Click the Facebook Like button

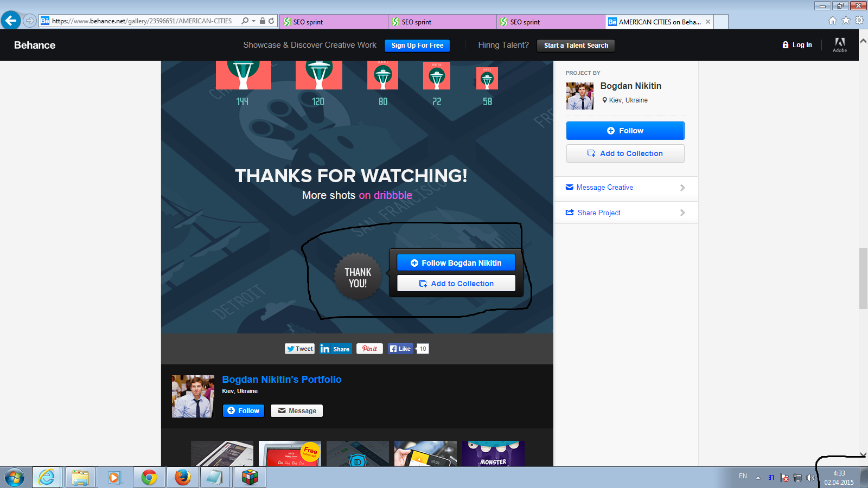tap(400, 349)
